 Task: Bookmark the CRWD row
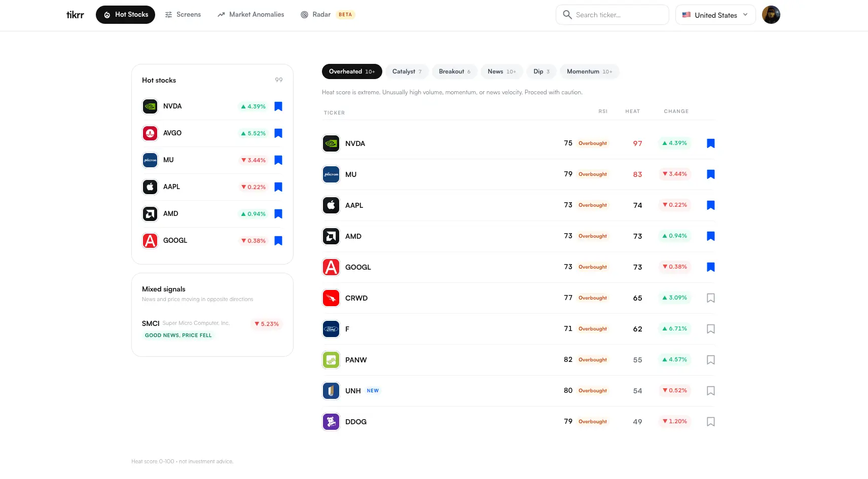(711, 298)
